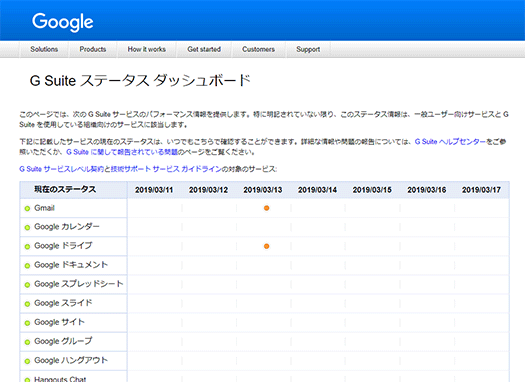Viewport: 525px width, 382px height.
Task: Select the Hangouts Chat service name
Action: 60,379
